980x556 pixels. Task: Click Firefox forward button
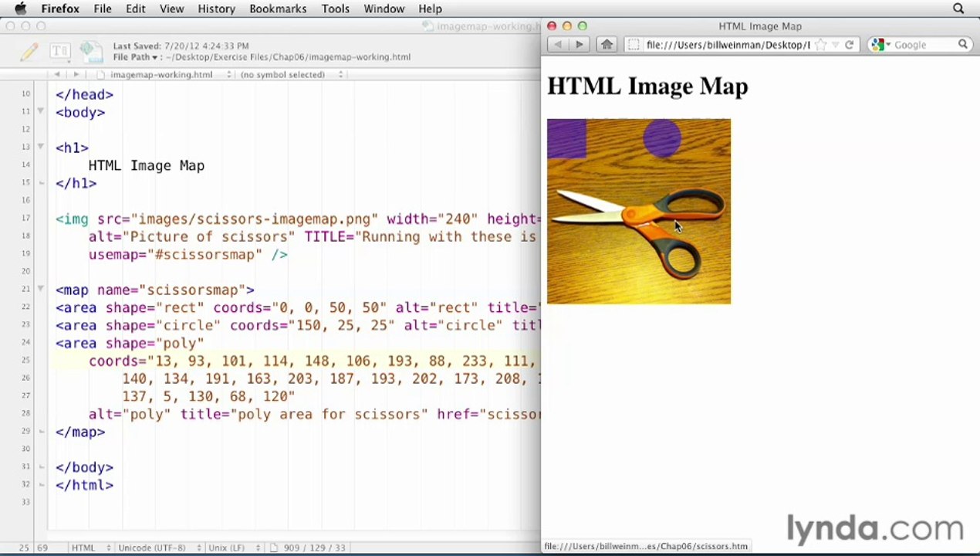(579, 45)
